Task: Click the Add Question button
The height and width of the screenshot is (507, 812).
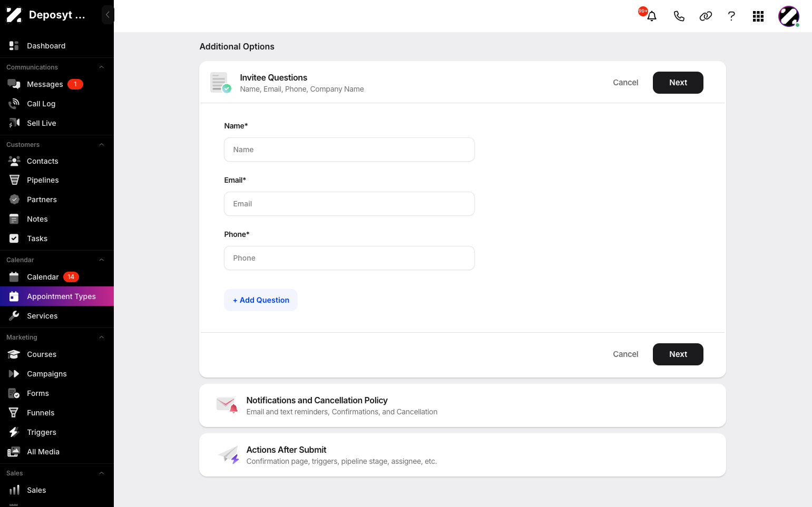Action: click(261, 300)
